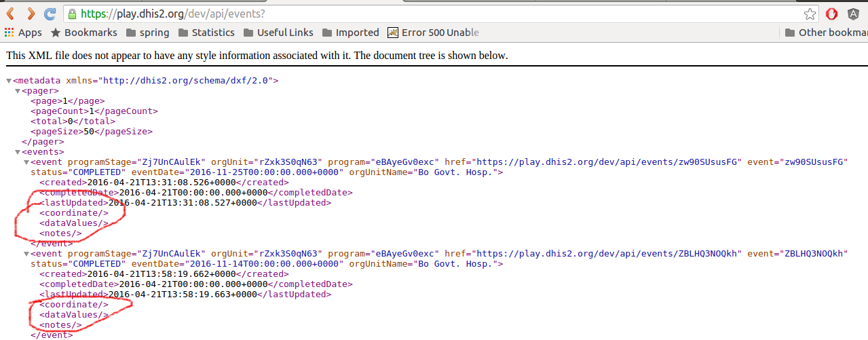Viewport: 868px width, 340px height.
Task: Open the AngularJS extension icon
Action: tap(852, 14)
